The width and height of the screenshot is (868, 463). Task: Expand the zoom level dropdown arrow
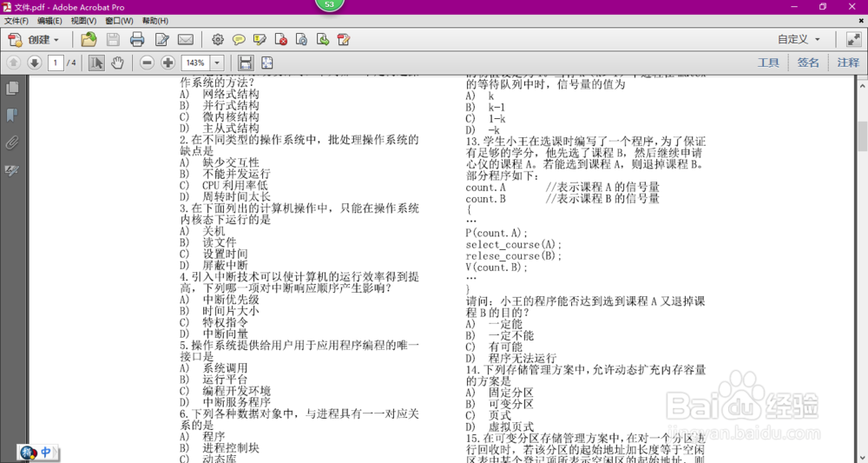218,63
